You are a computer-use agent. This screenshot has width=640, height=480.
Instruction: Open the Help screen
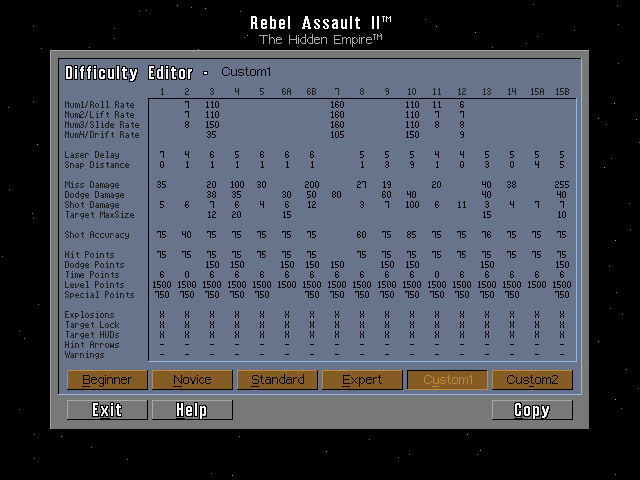(192, 410)
